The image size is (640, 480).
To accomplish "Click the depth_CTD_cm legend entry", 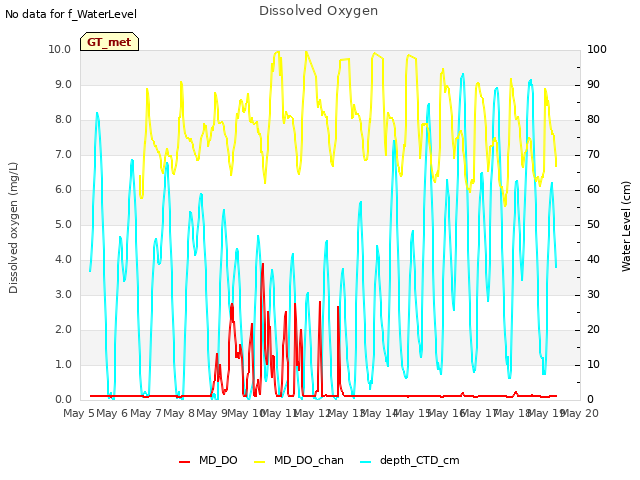I will pyautogui.click(x=410, y=460).
